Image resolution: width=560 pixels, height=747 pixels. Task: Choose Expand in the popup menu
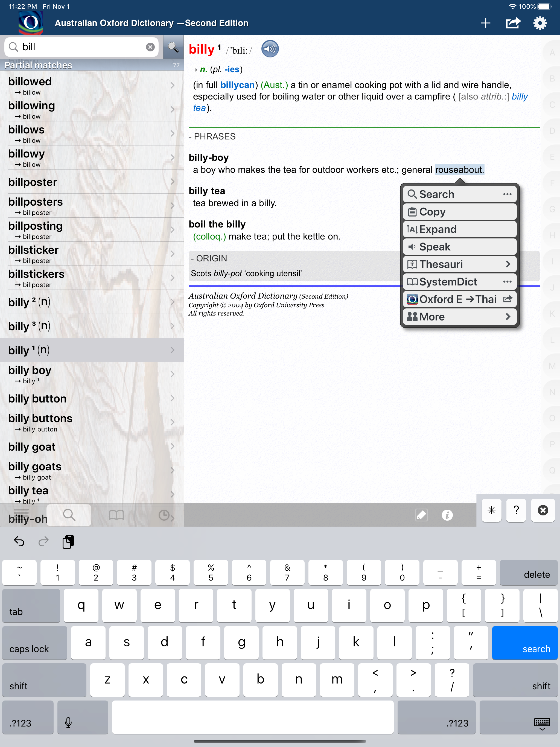[460, 229]
